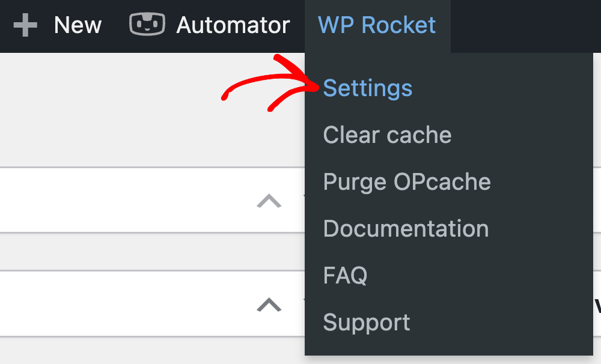601x364 pixels.
Task: Choose Clear cache from the dropdown
Action: click(x=388, y=135)
